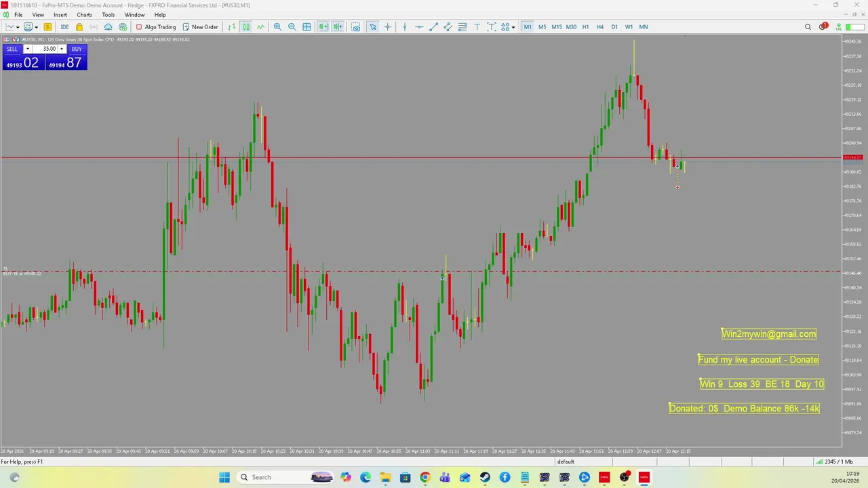Toggle chart auto scroll
Screen dimensions: 868x488
pos(323,27)
